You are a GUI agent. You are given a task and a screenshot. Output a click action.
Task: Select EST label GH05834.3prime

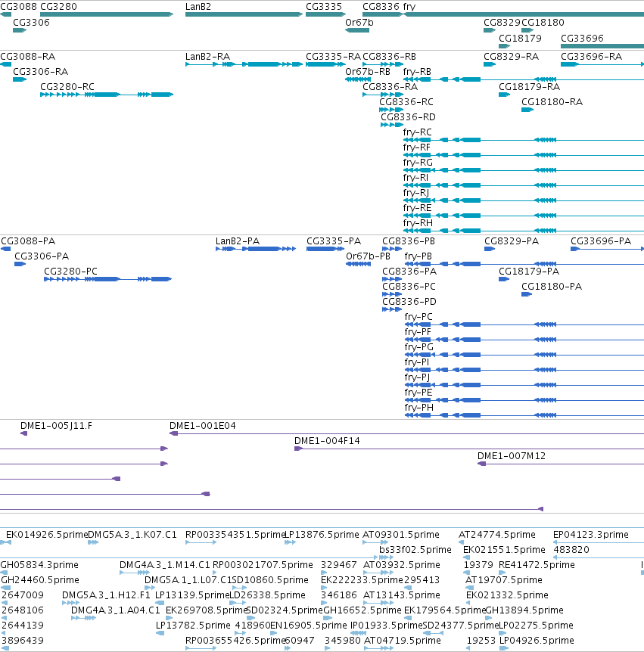[x=39, y=565]
